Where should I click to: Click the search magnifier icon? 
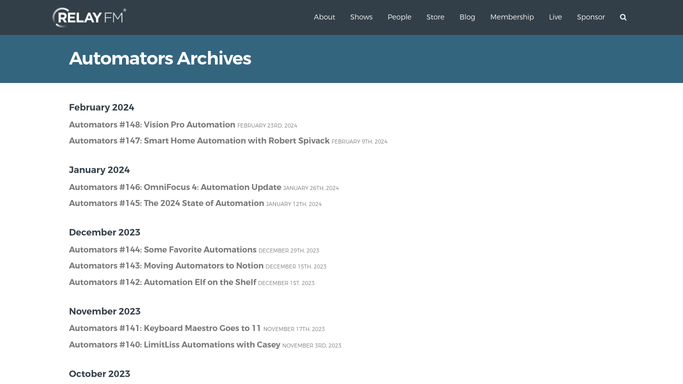tap(623, 17)
